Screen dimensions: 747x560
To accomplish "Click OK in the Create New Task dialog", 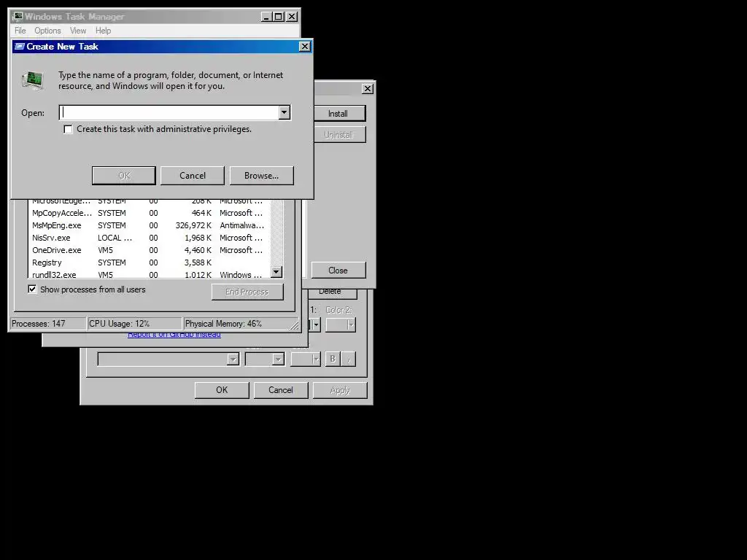I will point(124,175).
